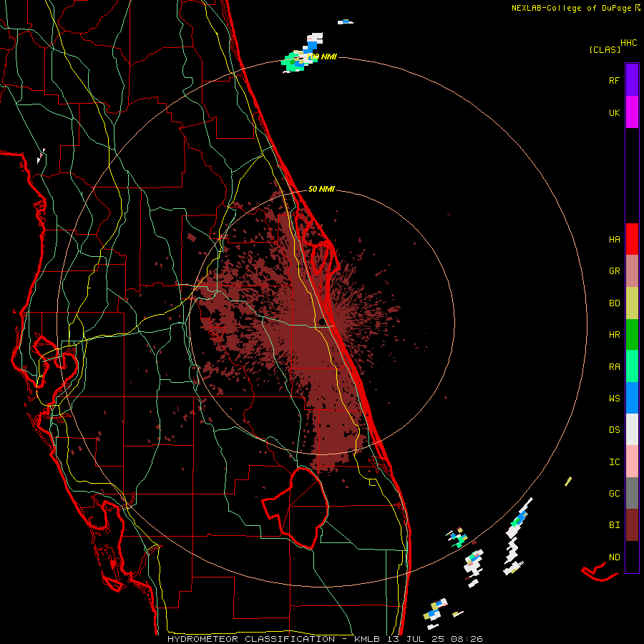Click the magenta UK color swatch
Viewport: 644px width, 644px height.
coord(632,112)
